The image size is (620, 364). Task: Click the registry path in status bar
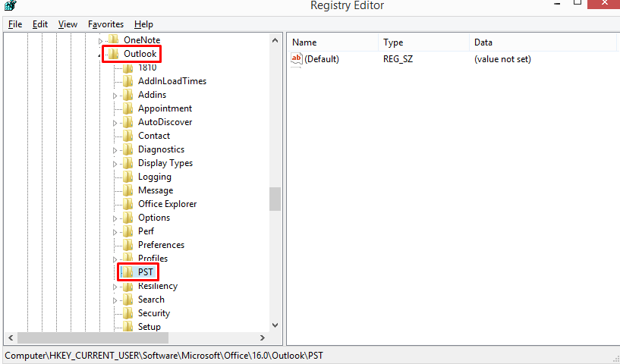pos(164,356)
